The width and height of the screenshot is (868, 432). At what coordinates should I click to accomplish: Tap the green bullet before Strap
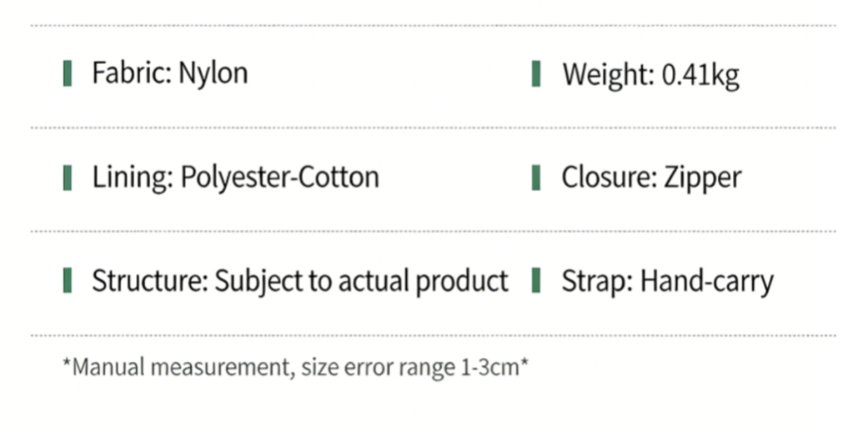[x=536, y=281]
